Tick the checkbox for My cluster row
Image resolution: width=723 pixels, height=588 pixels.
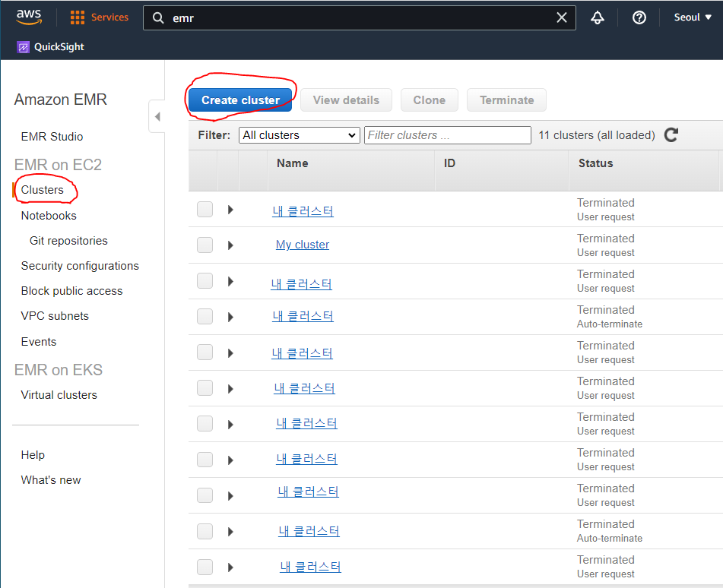point(205,245)
